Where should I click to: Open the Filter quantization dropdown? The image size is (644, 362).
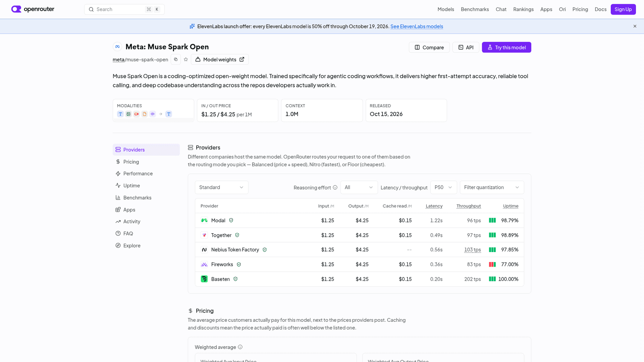[x=492, y=187]
